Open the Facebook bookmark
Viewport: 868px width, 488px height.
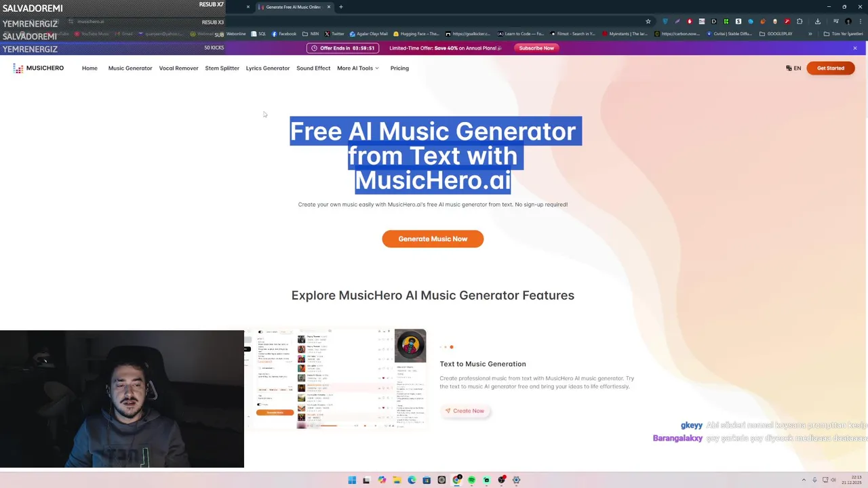point(284,34)
